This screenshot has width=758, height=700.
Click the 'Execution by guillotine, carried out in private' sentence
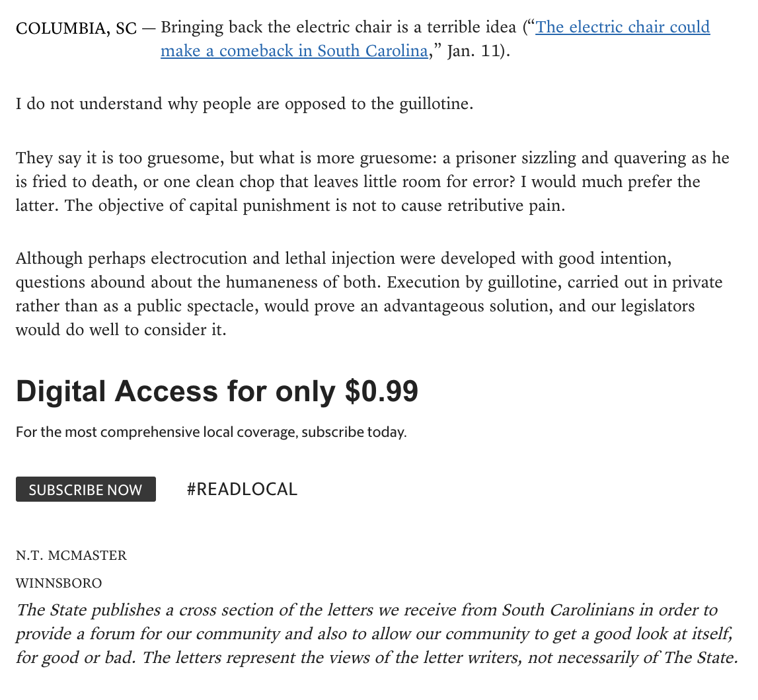coord(555,282)
